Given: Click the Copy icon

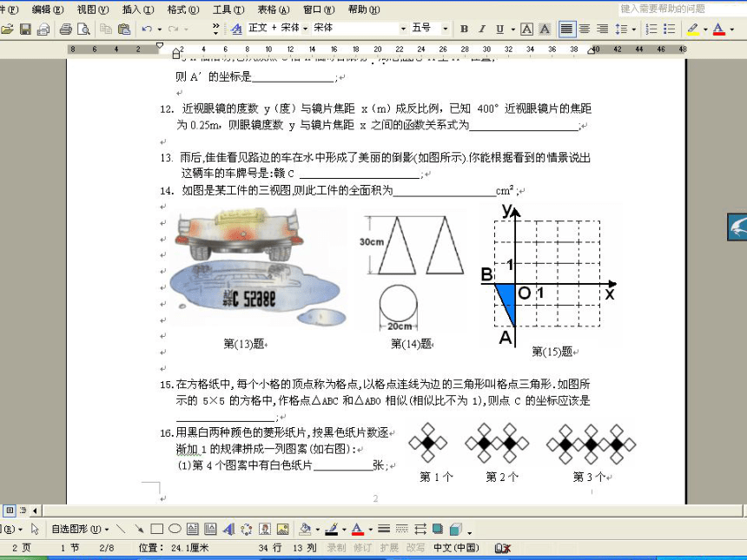Looking at the screenshot, I should [106, 30].
